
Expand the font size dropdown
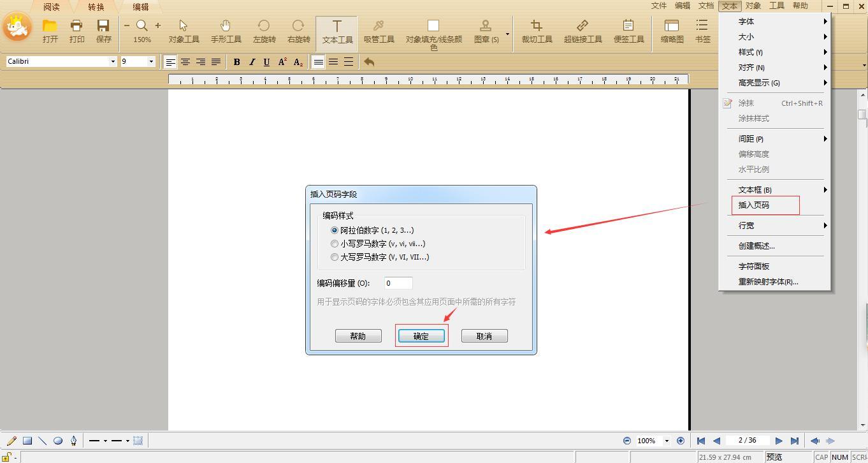click(151, 61)
